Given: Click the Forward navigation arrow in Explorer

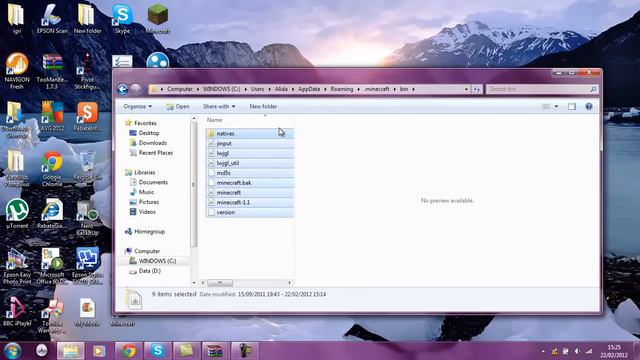Looking at the screenshot, I should (x=136, y=89).
